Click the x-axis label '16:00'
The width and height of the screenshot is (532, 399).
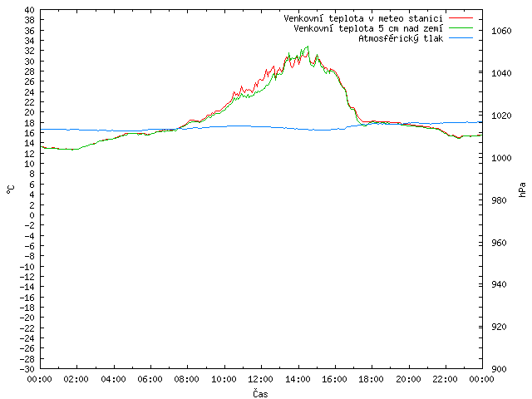pyautogui.click(x=334, y=379)
